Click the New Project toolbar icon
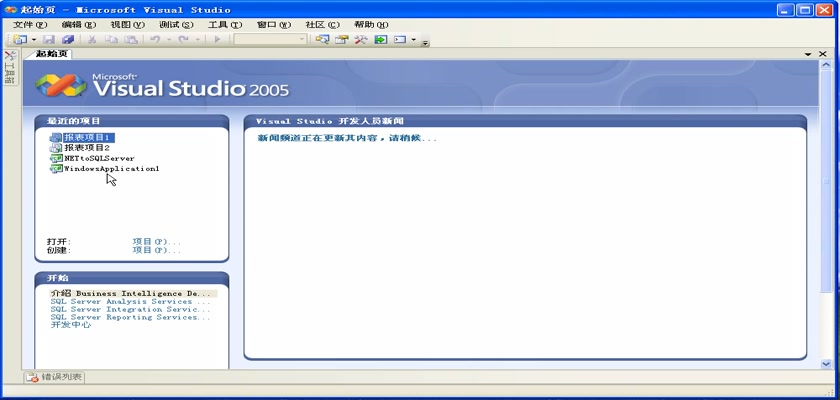 point(20,40)
